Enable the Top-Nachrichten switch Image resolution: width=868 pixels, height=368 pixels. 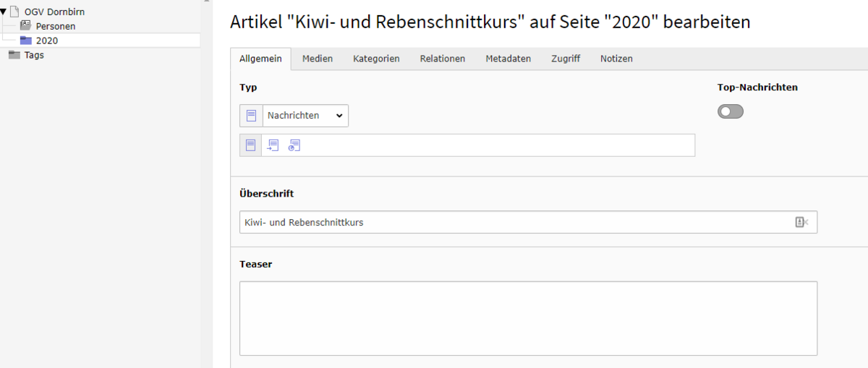[x=730, y=111]
